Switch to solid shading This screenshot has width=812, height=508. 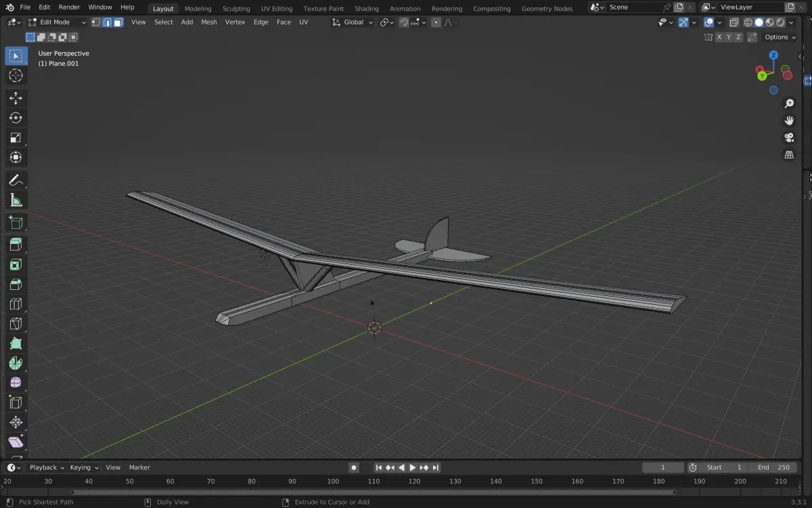click(759, 22)
